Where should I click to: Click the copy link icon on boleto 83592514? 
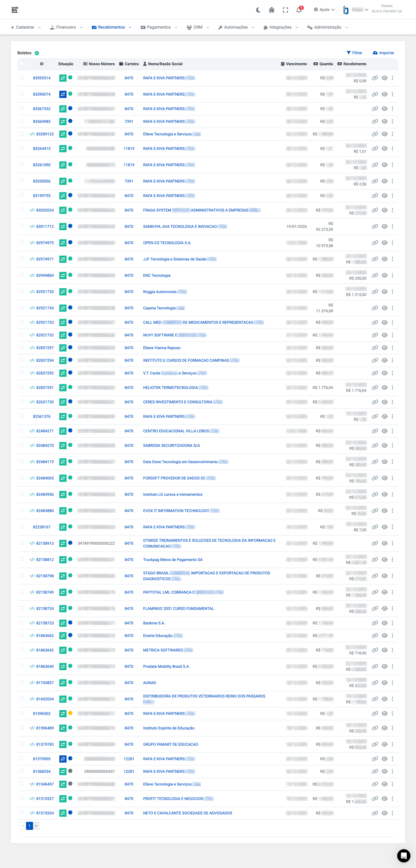click(x=375, y=78)
